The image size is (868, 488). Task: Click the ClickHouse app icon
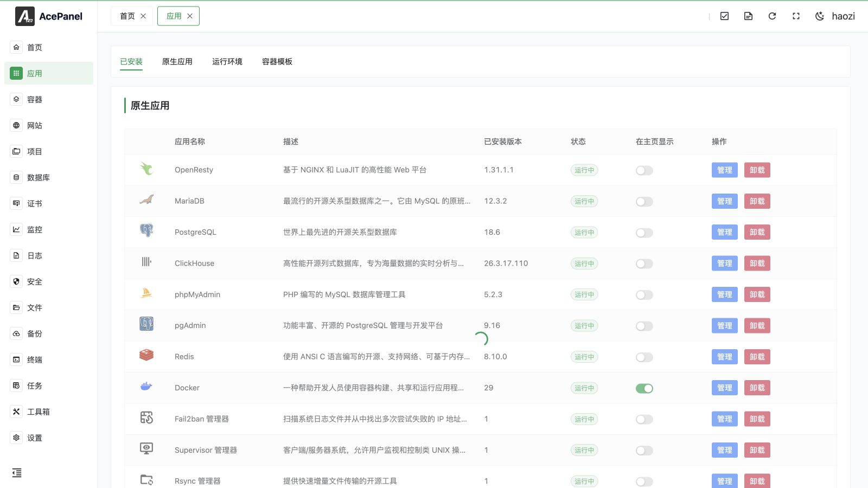[x=146, y=262]
